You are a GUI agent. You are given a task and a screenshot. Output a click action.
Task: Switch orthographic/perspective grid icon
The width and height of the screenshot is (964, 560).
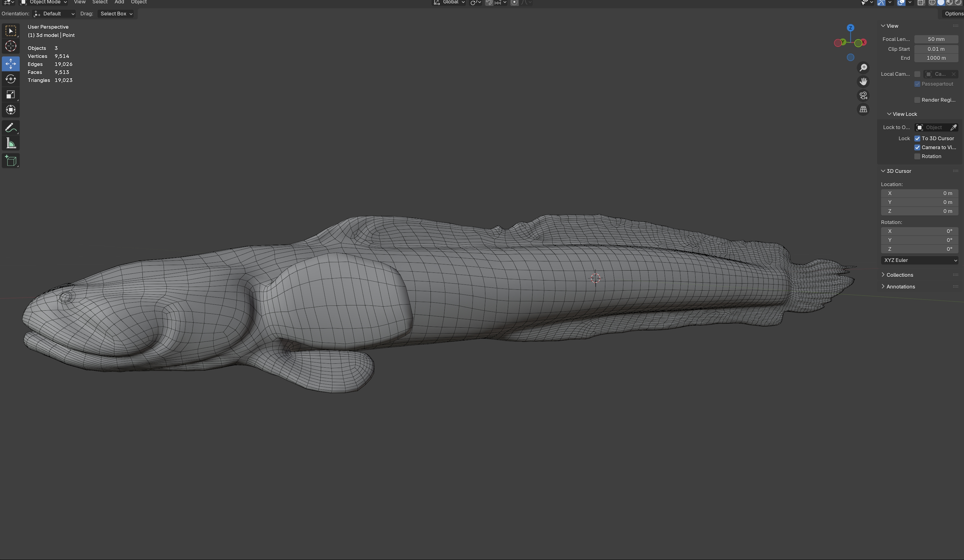click(864, 109)
